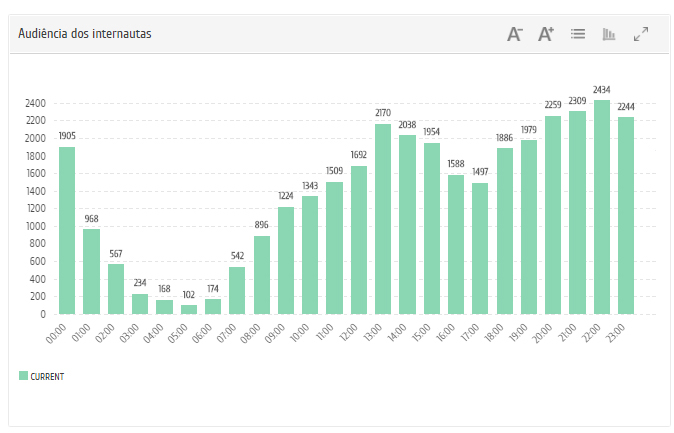Viewport: 674px width, 433px height.
Task: Click the 22:00 bar showing 2434
Action: [602, 207]
